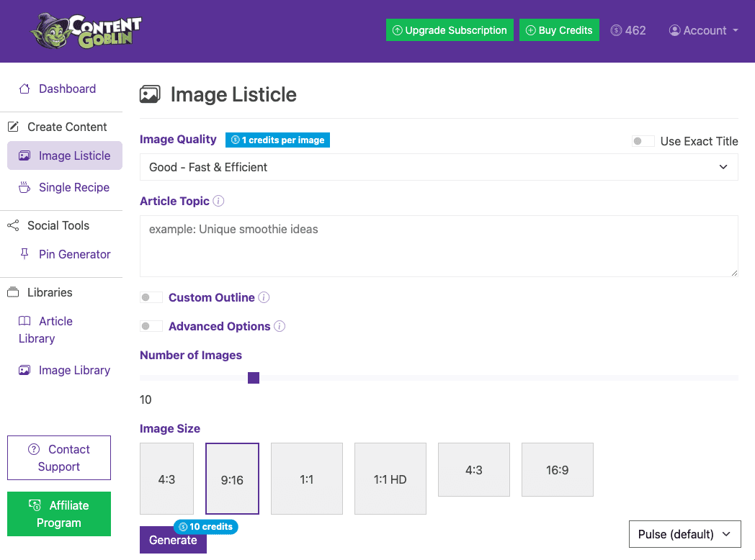Open the Image Quality dropdown
The width and height of the screenshot is (755, 560).
pos(439,167)
